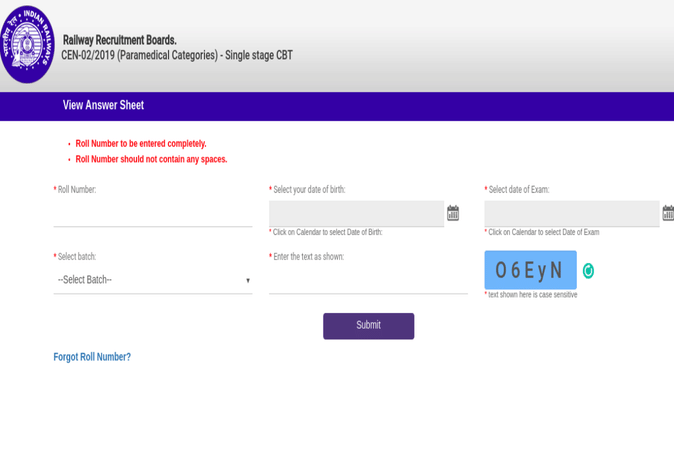Click the date of exam field
Image resolution: width=674 pixels, height=455 pixels.
click(571, 213)
